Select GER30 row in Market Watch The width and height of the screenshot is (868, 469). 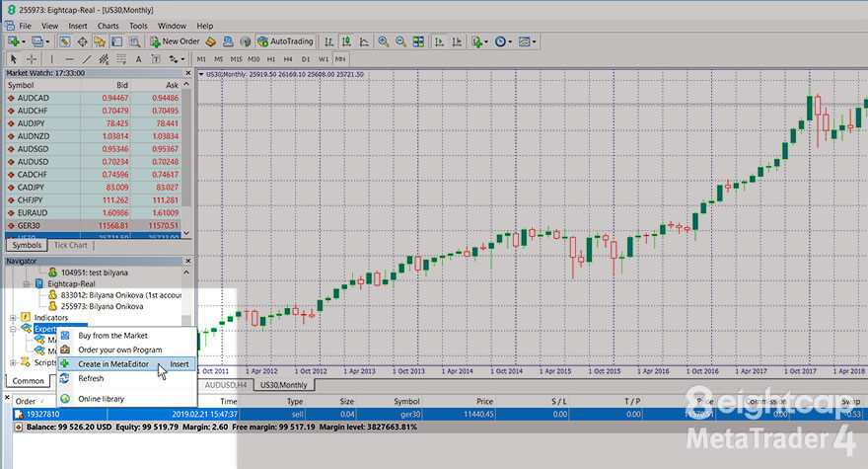pos(94,226)
